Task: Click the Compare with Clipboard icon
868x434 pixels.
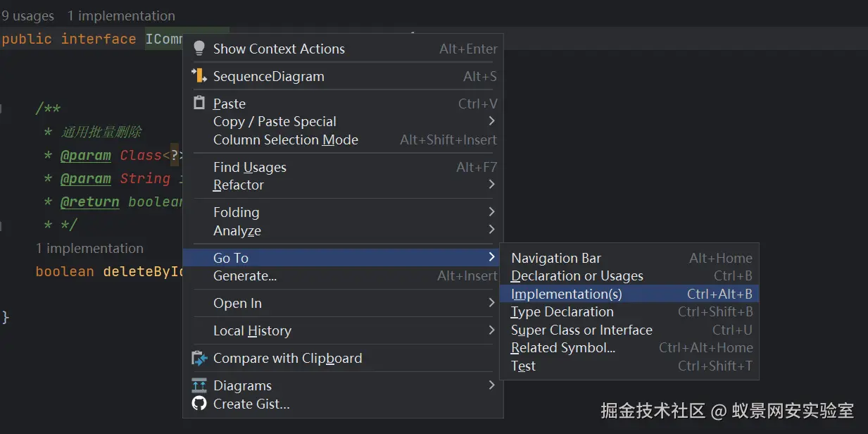Action: (200, 359)
